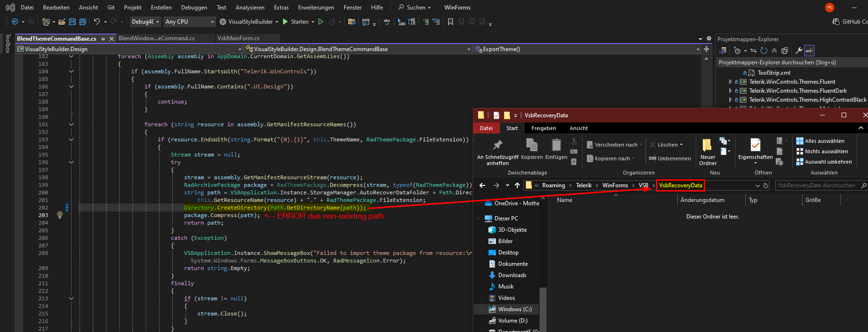868x332 pixels.
Task: Click Neuer Ordner in Explorer ribbon
Action: point(708,152)
